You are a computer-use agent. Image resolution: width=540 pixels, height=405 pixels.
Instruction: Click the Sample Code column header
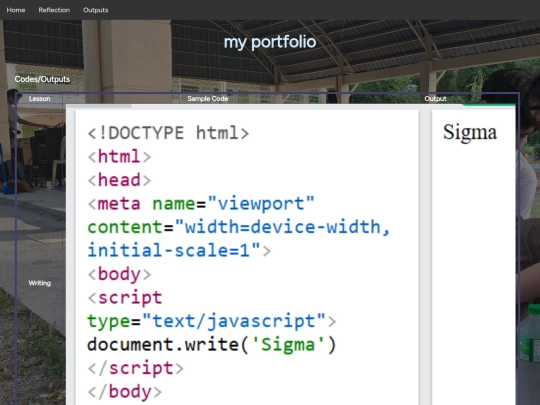coord(208,99)
